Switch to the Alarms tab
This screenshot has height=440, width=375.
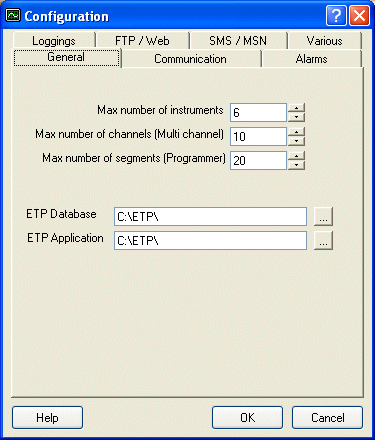(x=312, y=59)
